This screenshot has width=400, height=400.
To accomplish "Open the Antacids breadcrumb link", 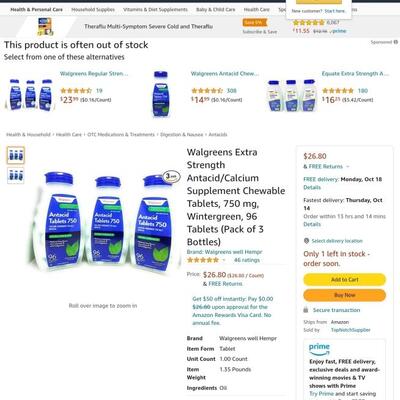I will [218, 135].
